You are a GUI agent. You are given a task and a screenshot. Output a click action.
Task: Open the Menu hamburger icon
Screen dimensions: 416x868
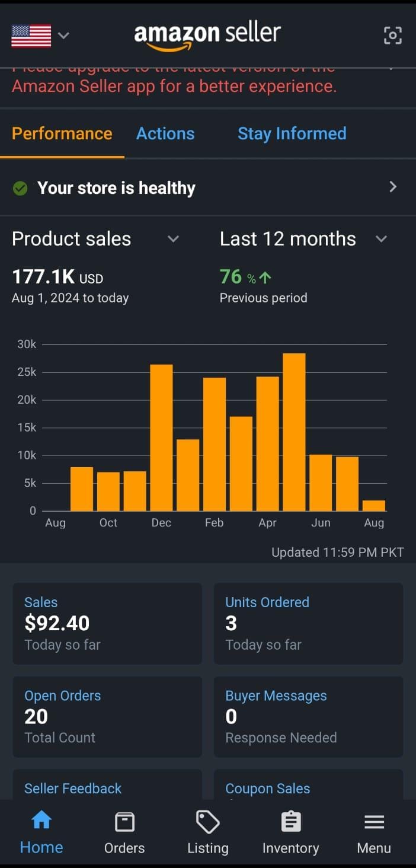pos(374,831)
